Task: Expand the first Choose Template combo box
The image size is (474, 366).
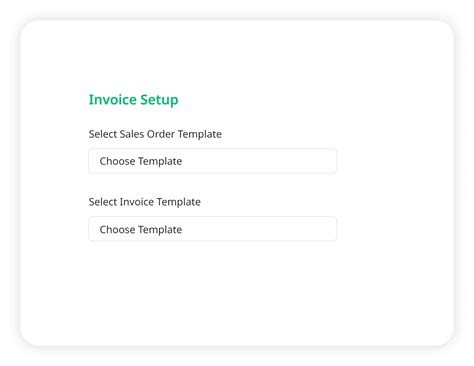Action: point(212,161)
